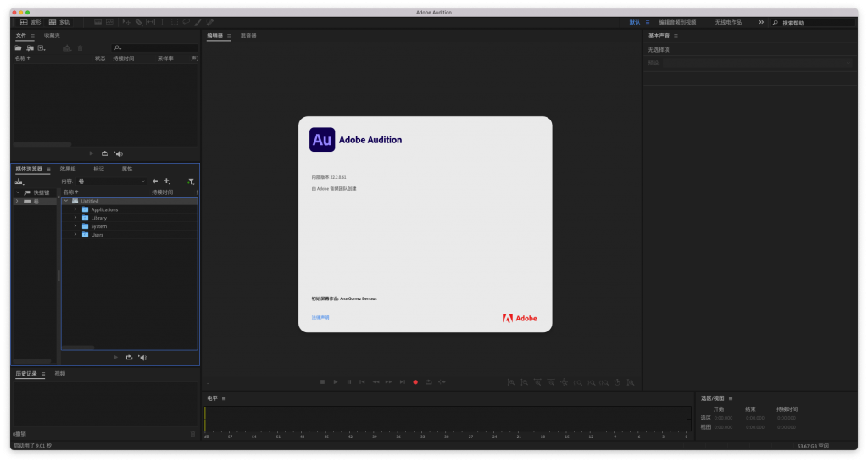Switch to the 标记 tab
This screenshot has height=462, width=868.
click(x=98, y=169)
